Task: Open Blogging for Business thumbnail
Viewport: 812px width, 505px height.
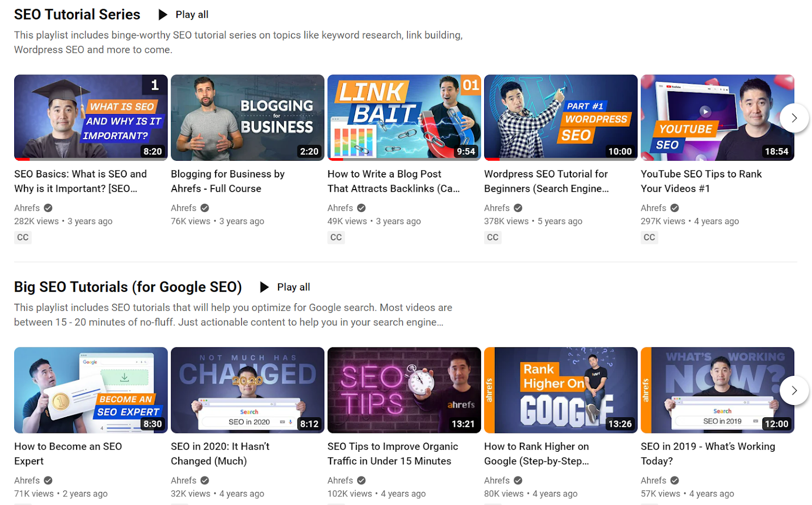Action: click(x=248, y=118)
